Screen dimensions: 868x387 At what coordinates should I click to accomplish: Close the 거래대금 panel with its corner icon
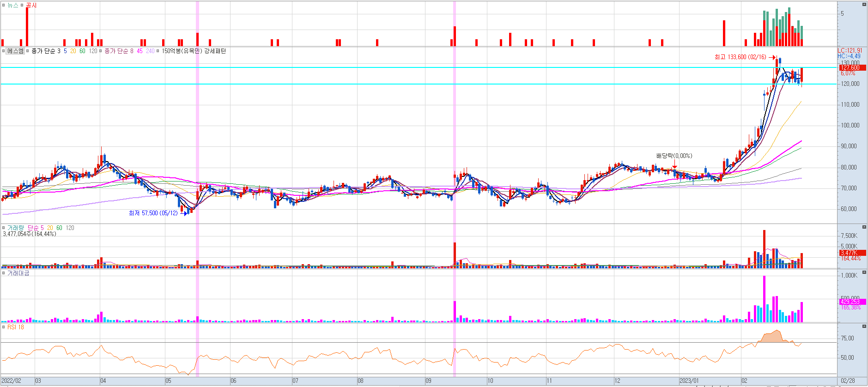point(864,272)
